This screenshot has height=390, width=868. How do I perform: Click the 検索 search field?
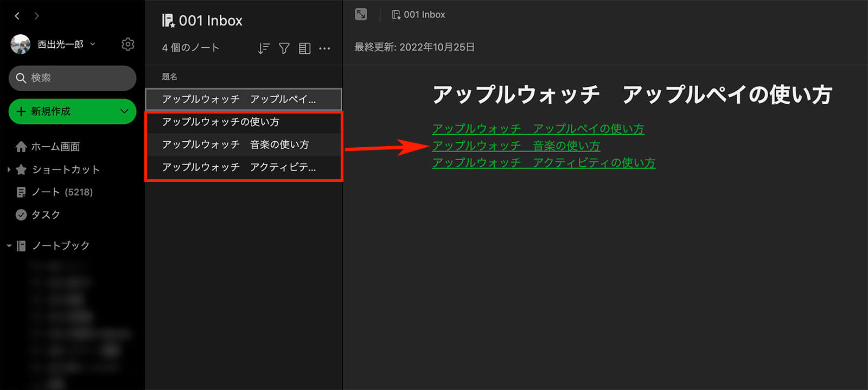72,78
